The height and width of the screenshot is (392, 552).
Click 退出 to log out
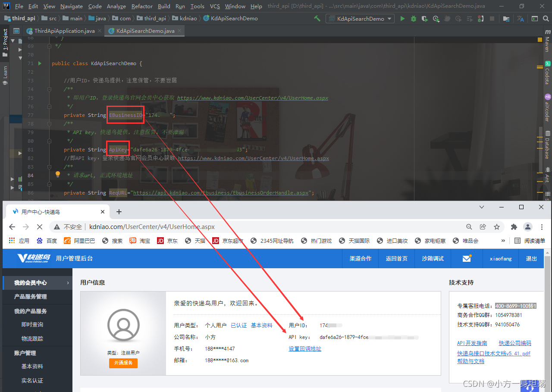532,258
